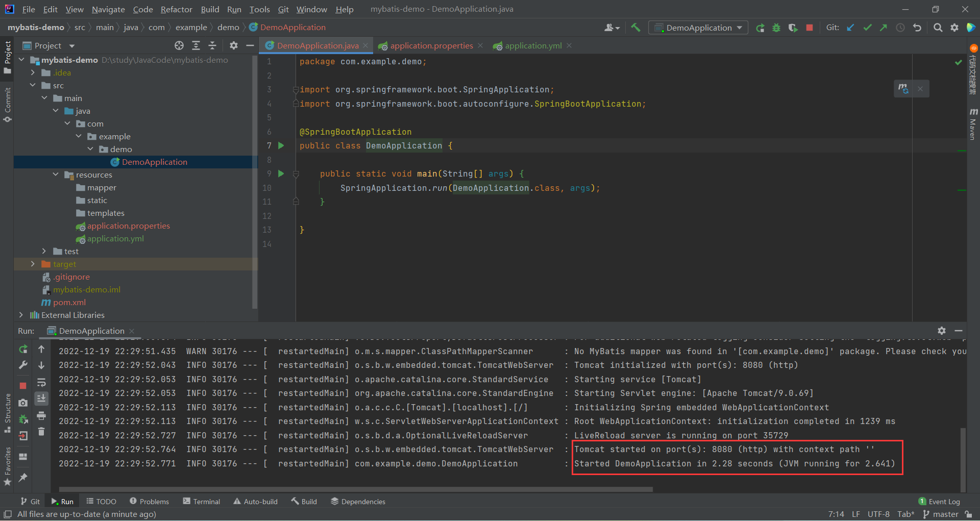980x521 pixels.
Task: Load Maven changes floating icon
Action: click(x=903, y=88)
